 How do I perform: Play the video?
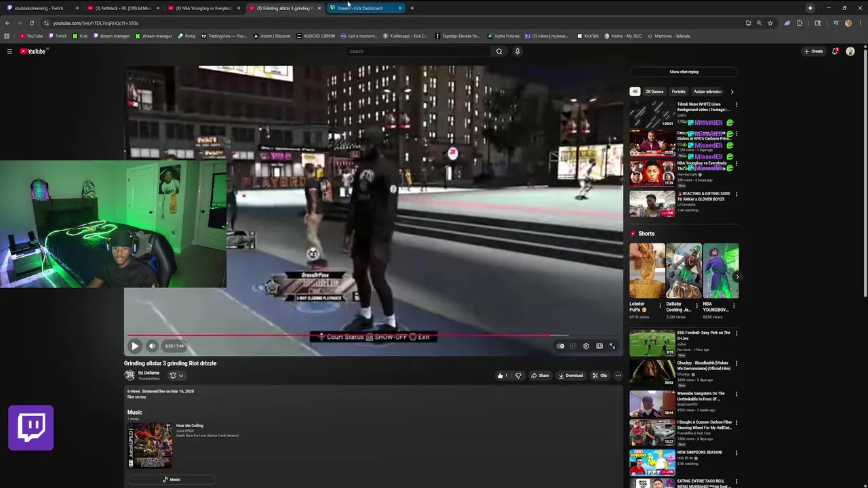tap(135, 346)
